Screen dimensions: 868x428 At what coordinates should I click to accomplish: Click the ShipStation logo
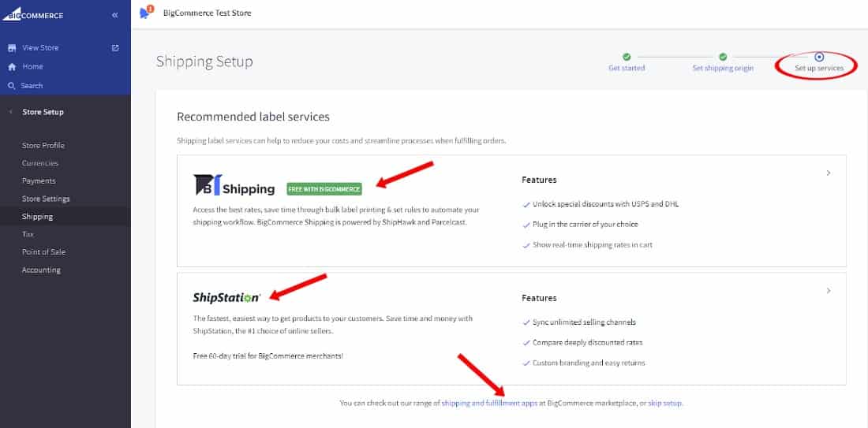[226, 297]
